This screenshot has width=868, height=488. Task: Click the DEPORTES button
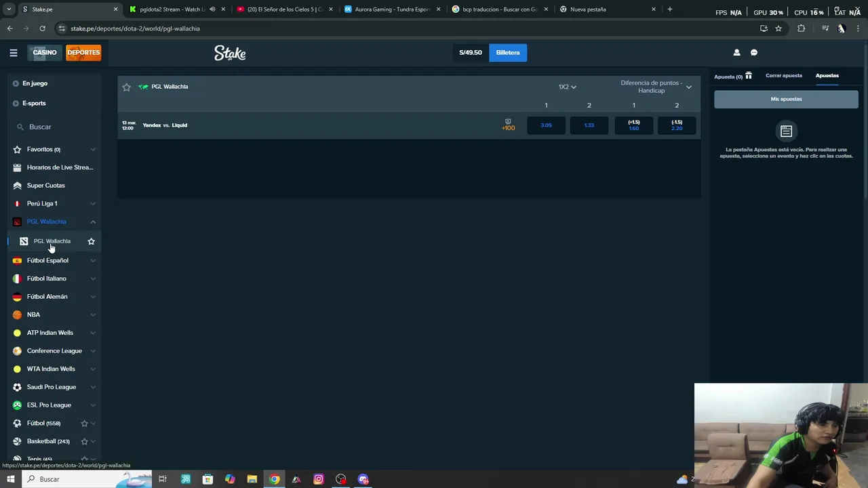pos(83,53)
